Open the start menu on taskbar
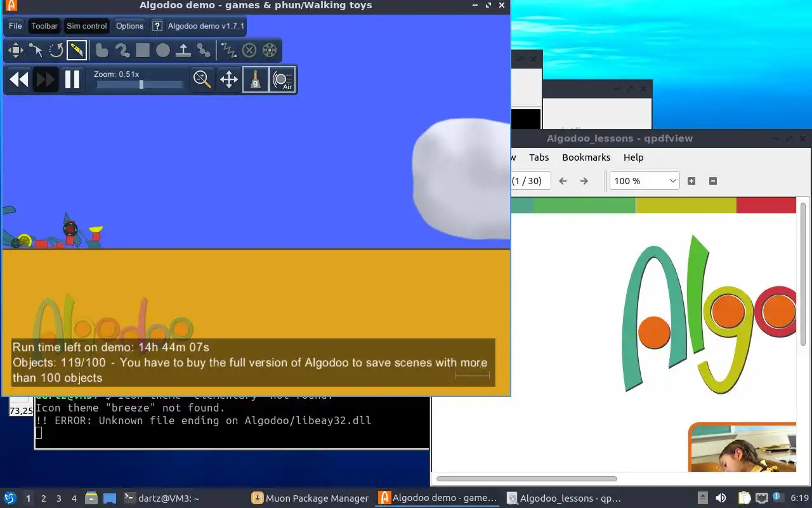 pyautogui.click(x=10, y=498)
